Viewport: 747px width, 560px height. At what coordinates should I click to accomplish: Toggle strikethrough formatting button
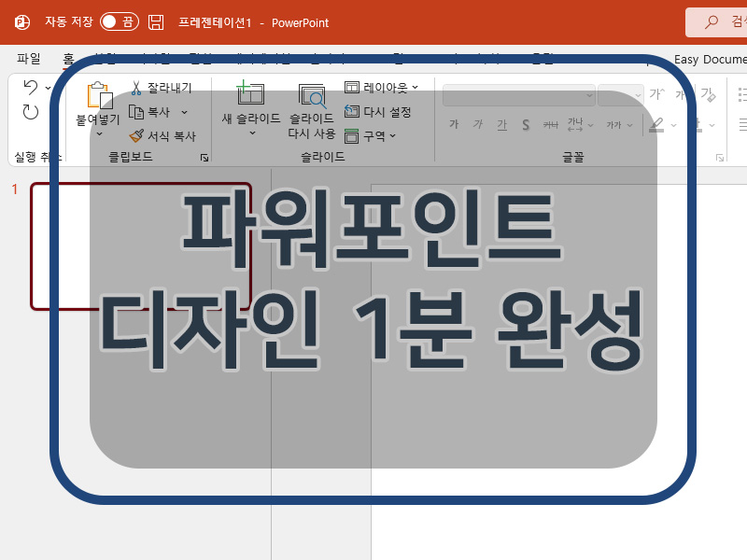click(x=550, y=125)
